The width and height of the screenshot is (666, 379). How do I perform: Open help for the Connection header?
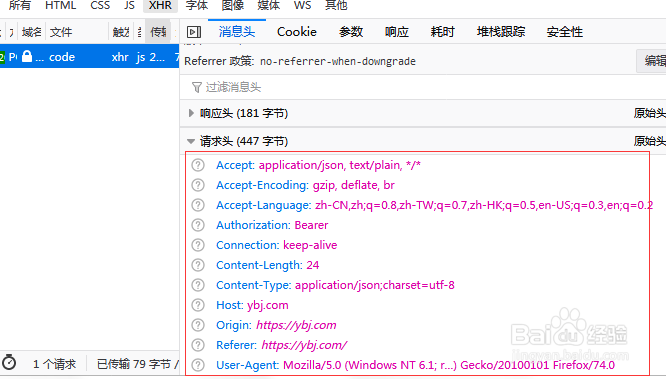(198, 245)
